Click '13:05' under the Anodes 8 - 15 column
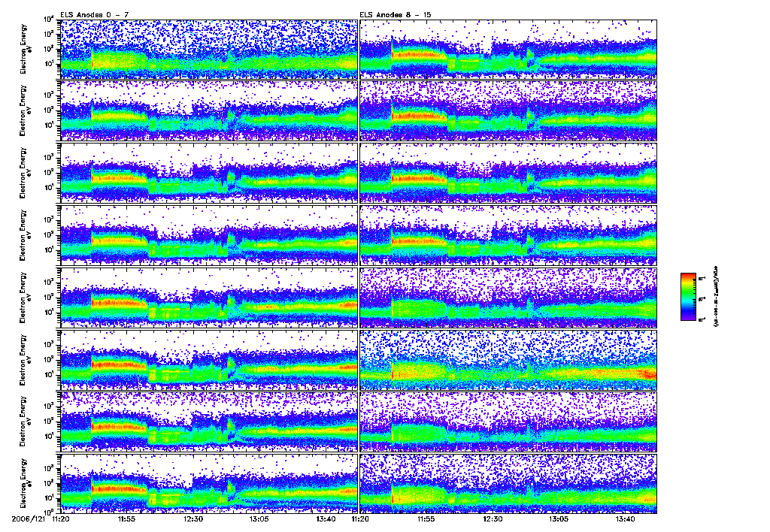 559,518
